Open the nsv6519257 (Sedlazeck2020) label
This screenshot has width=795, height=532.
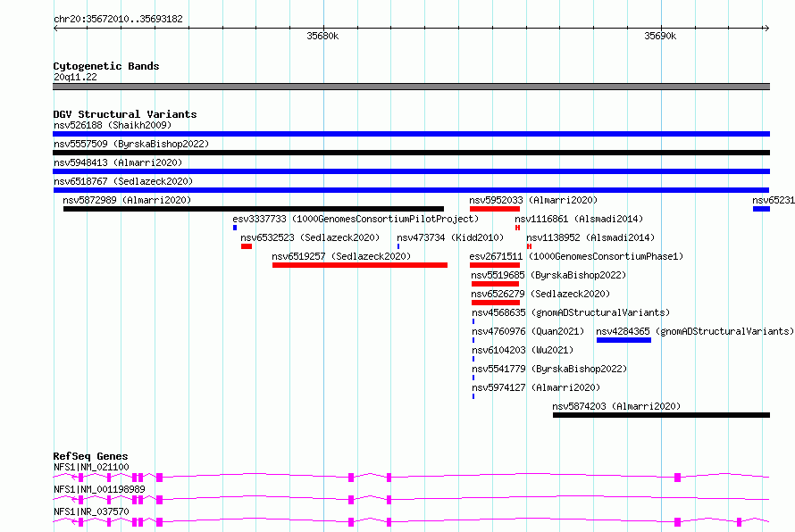(341, 256)
